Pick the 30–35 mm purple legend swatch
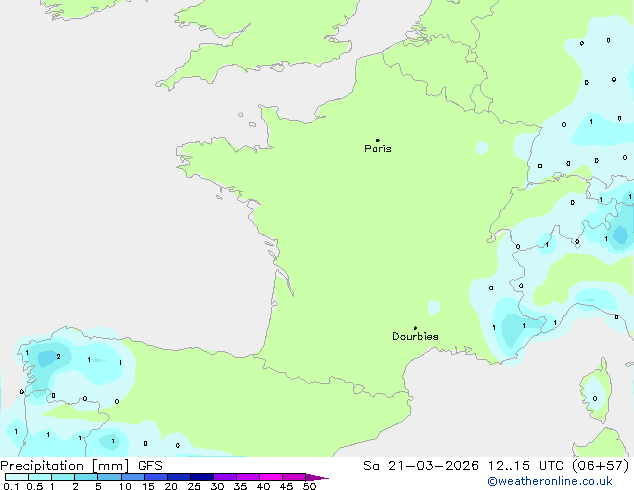 point(225,477)
